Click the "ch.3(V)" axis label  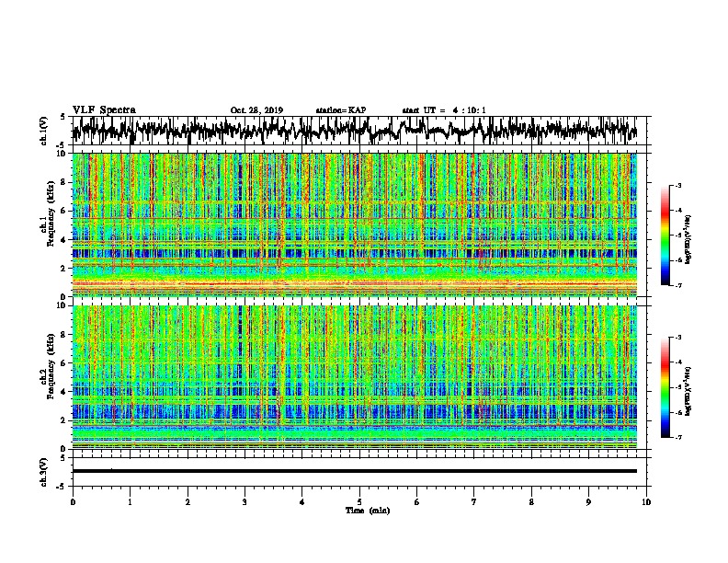point(44,472)
